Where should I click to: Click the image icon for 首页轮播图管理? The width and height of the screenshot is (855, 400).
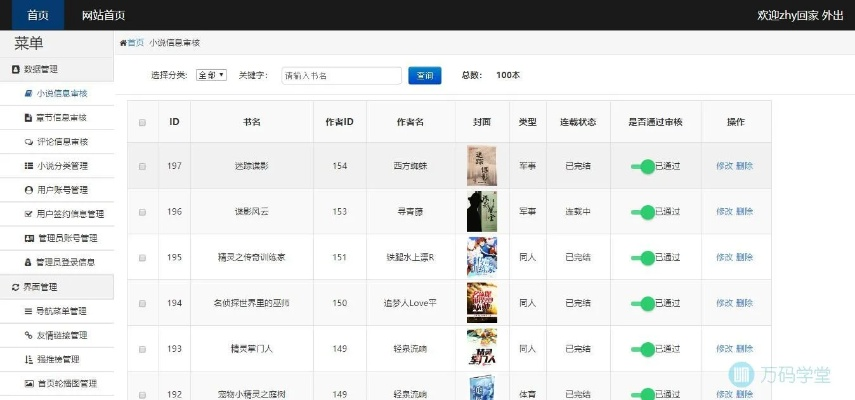[28, 383]
